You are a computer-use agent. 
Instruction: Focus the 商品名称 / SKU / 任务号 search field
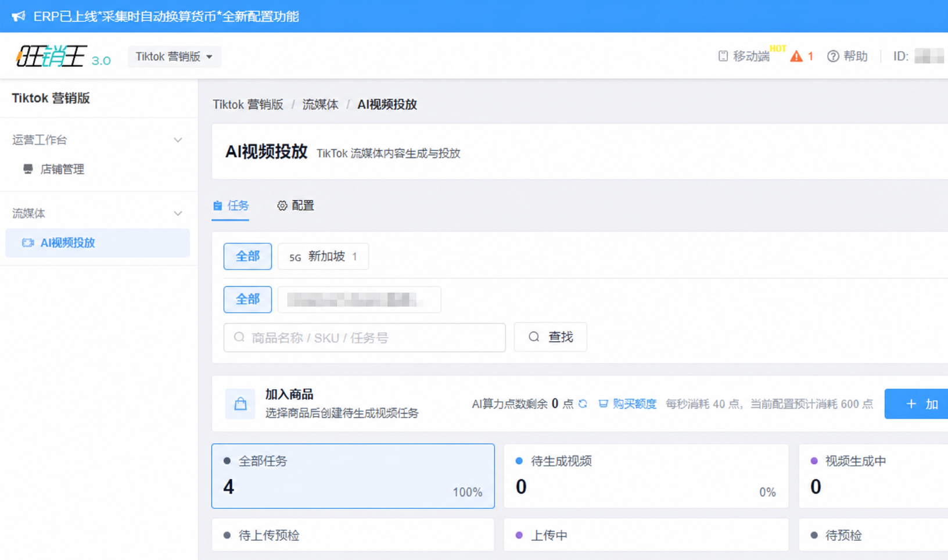[364, 338]
